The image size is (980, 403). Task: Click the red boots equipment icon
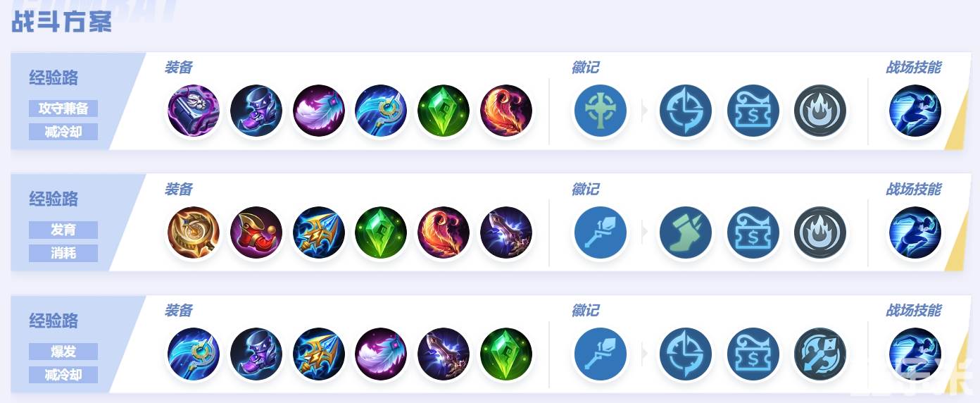coord(256,233)
